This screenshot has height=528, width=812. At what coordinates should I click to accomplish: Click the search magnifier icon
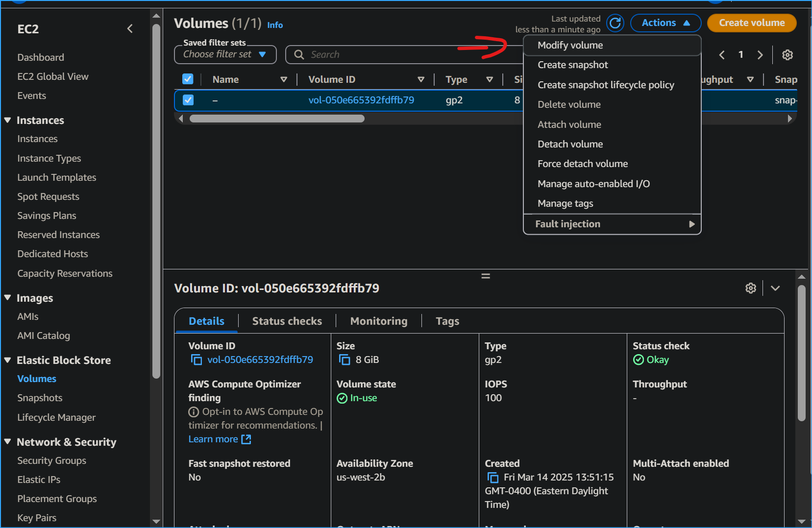coord(298,54)
